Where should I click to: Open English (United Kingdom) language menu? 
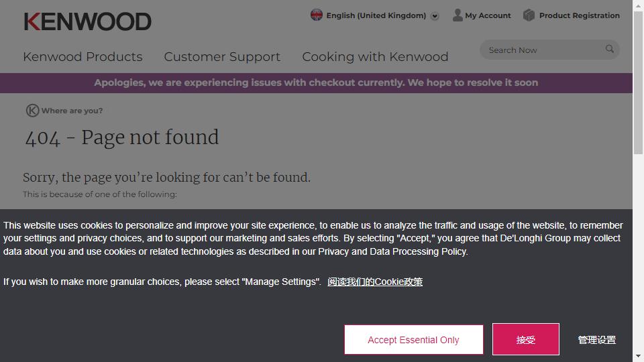376,15
